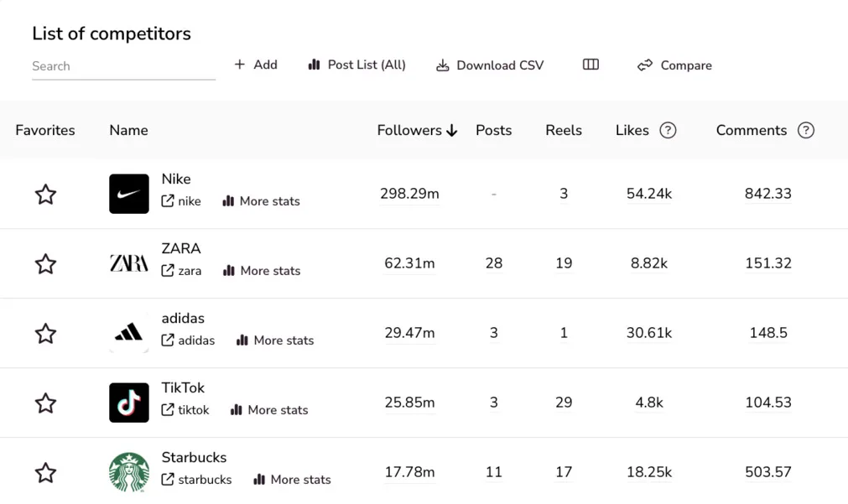Click the ZARA brand logo thumbnail
The height and width of the screenshot is (504, 848).
128,263
